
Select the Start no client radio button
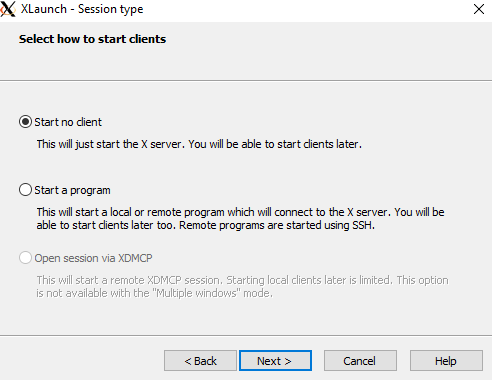point(25,122)
